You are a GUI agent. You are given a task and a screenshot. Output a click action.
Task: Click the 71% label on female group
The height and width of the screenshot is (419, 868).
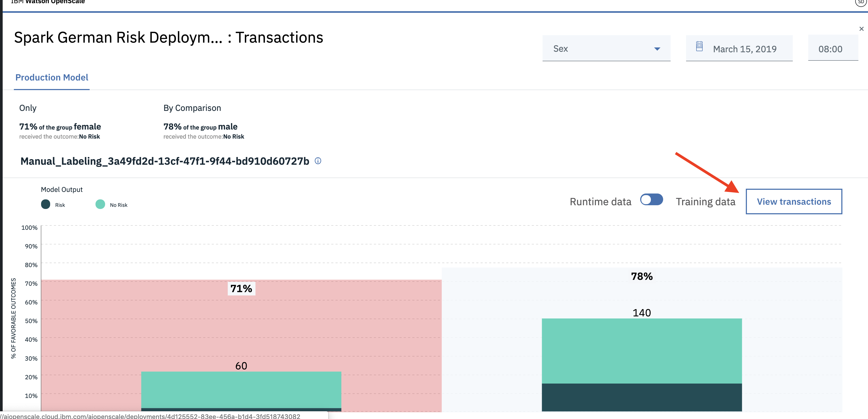(241, 289)
